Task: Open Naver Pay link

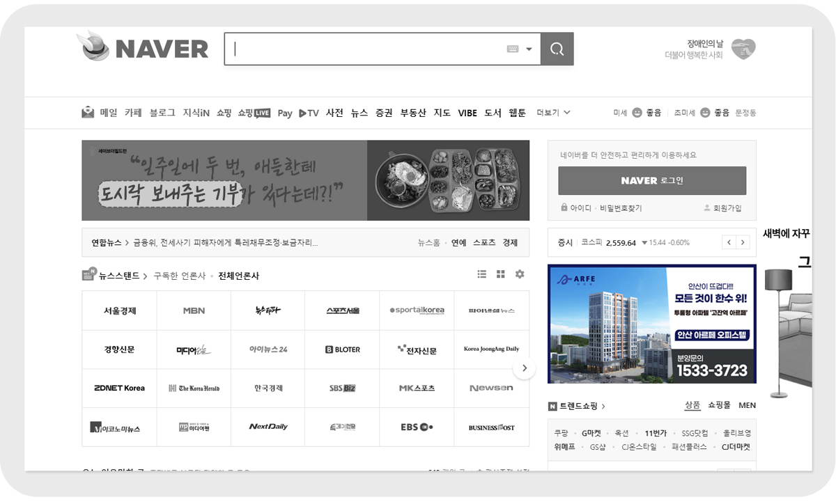Action: tap(284, 113)
